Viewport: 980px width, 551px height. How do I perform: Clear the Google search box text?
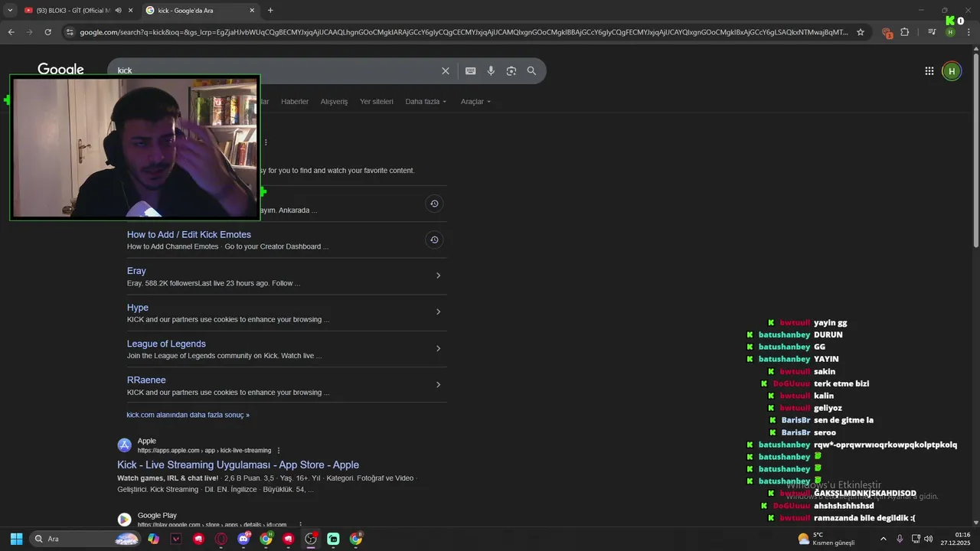tap(446, 70)
